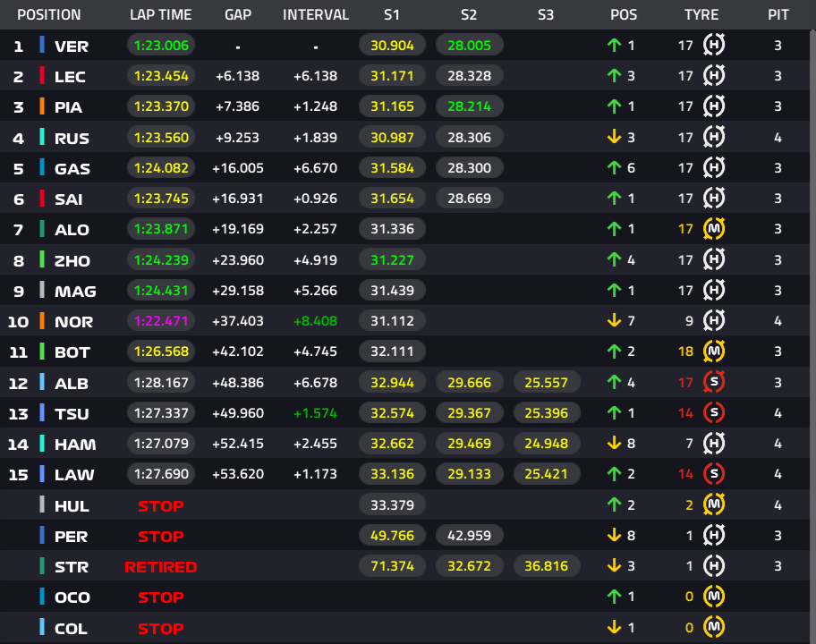Click gap +53.620 in LAW row

[238, 474]
